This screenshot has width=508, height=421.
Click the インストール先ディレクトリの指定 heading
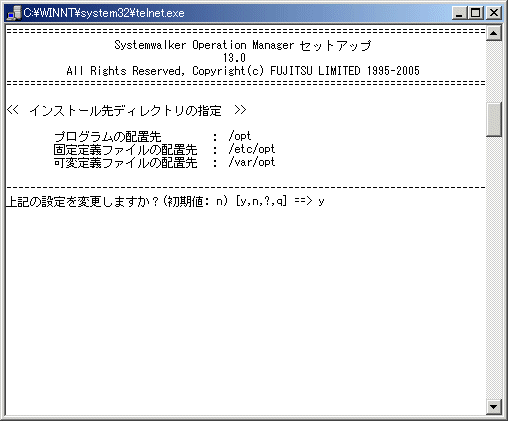point(126,110)
